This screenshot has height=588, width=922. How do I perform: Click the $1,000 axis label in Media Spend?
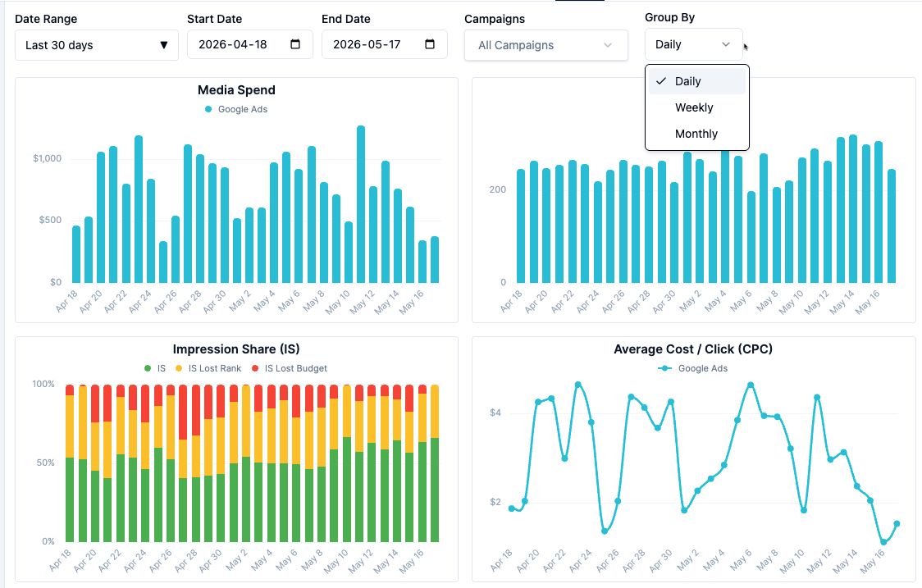[x=47, y=158]
